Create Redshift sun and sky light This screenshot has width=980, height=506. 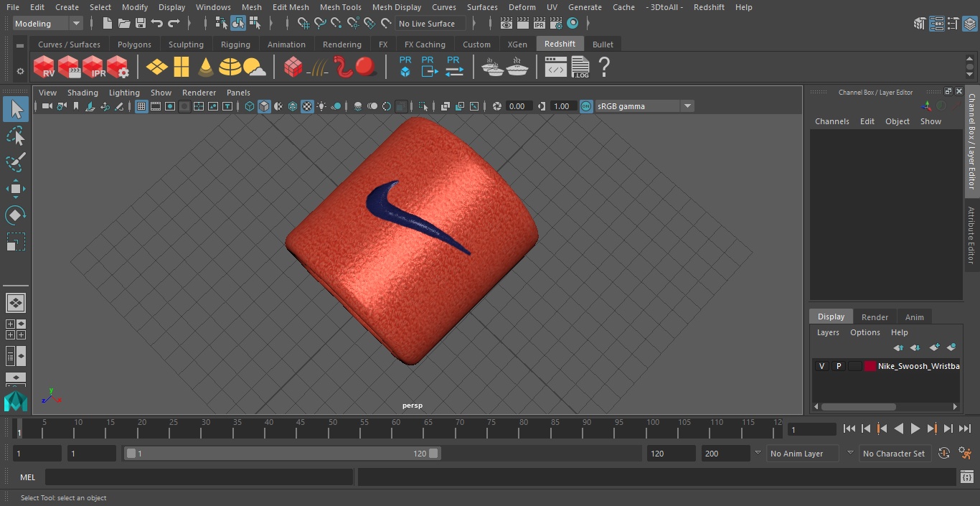(x=255, y=67)
